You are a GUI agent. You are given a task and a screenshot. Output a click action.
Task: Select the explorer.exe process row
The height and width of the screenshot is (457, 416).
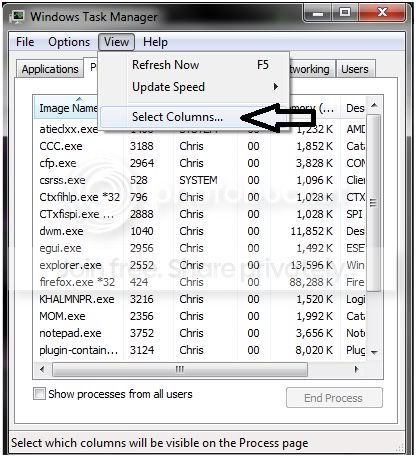(x=200, y=265)
